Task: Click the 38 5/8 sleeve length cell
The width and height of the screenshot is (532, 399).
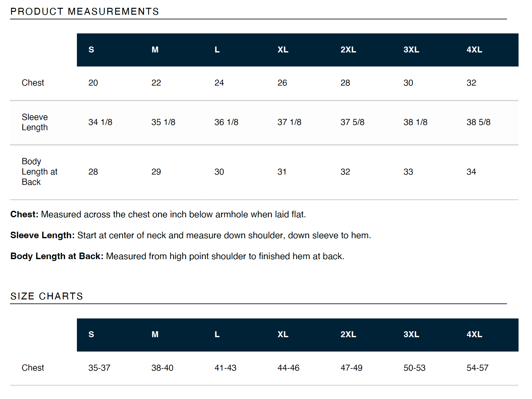Action: coord(478,122)
